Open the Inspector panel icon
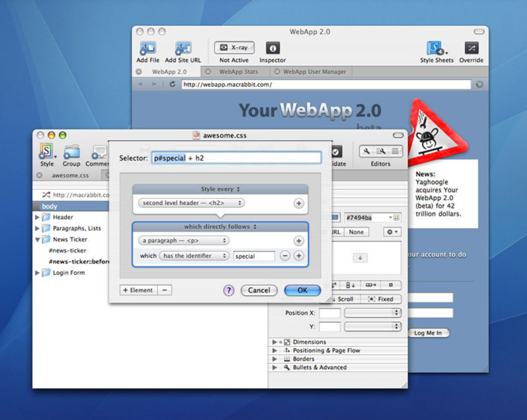 point(272,48)
